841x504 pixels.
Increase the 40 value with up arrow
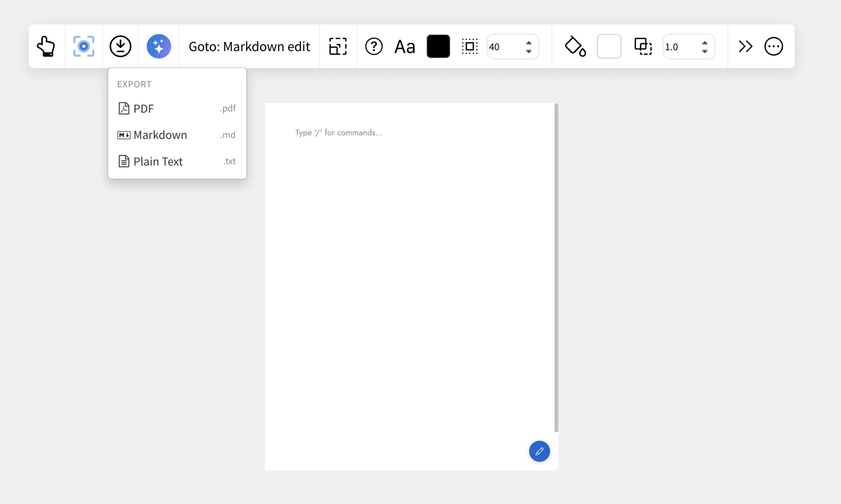click(529, 42)
